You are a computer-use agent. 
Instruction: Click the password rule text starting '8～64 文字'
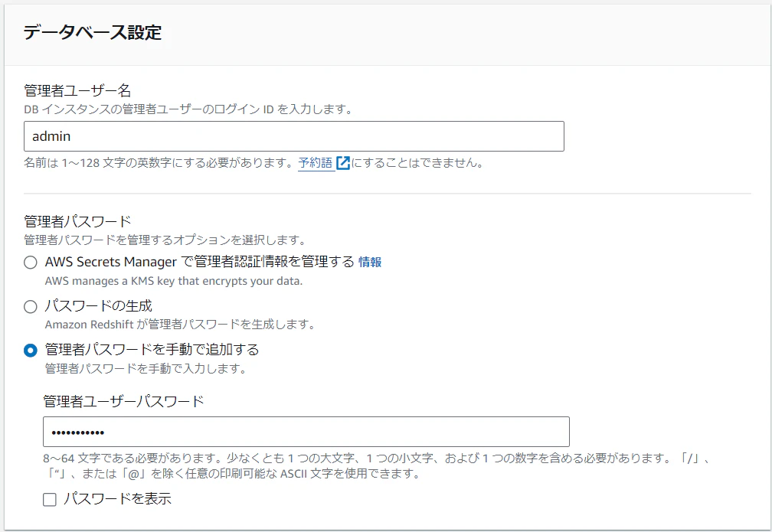[377, 466]
